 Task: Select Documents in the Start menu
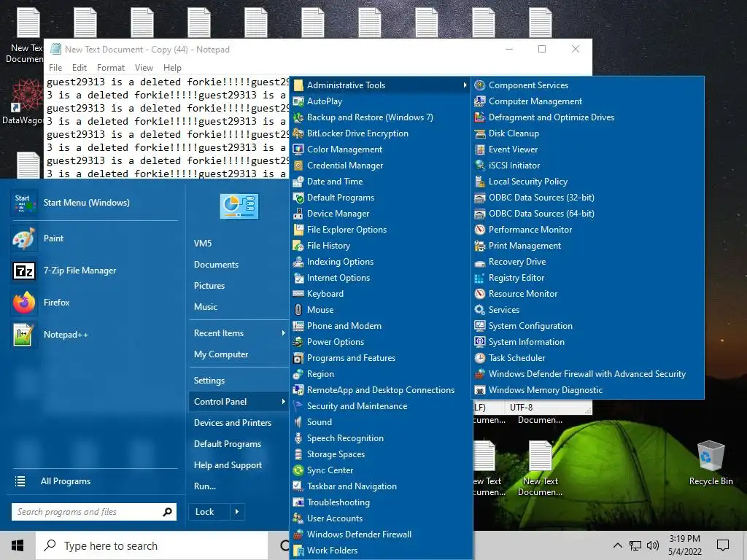[x=216, y=265]
